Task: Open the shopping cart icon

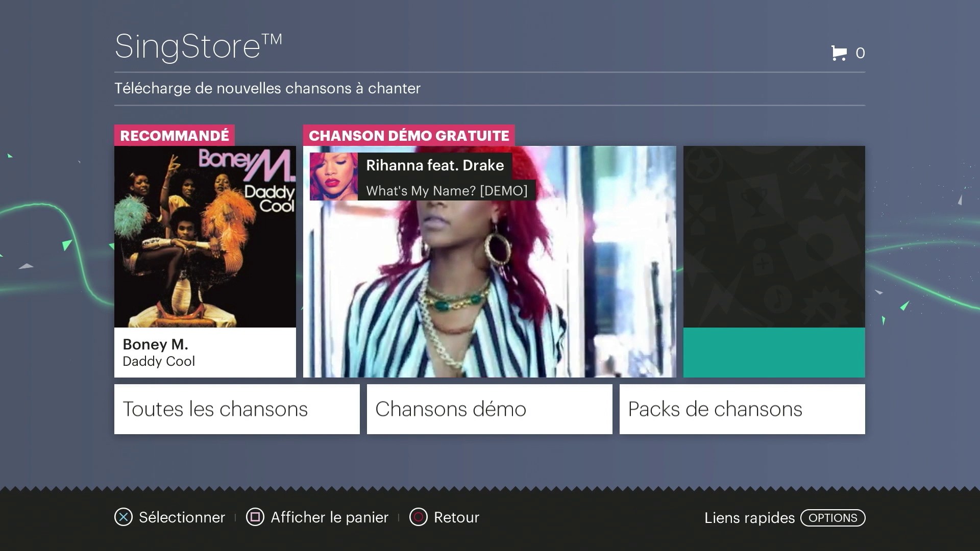Action: click(x=839, y=53)
